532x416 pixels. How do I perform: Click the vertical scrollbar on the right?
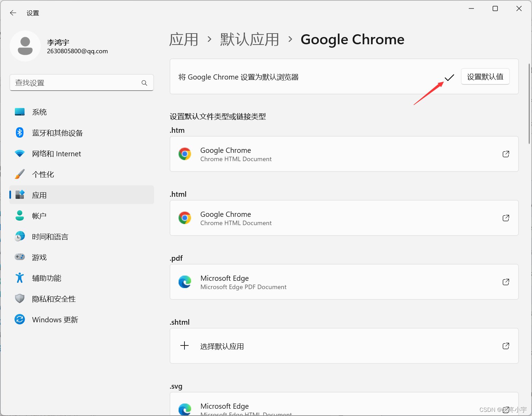tap(529, 104)
